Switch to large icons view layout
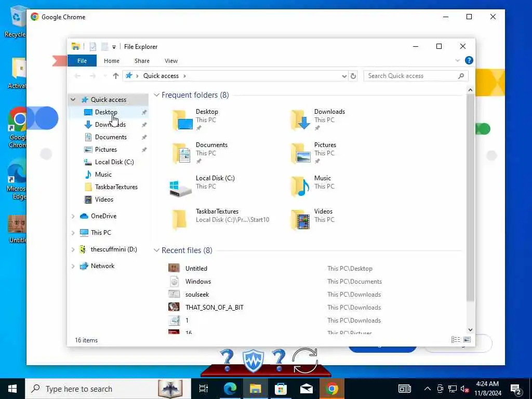 pyautogui.click(x=467, y=340)
